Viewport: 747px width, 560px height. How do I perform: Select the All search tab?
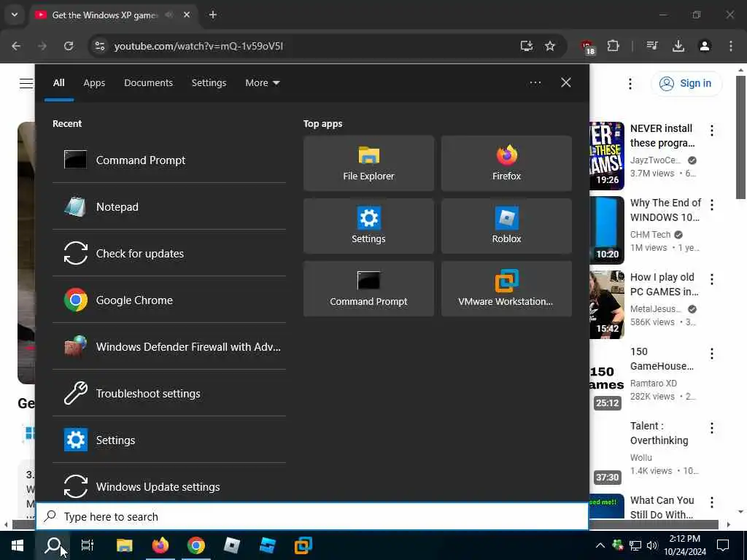tap(58, 82)
